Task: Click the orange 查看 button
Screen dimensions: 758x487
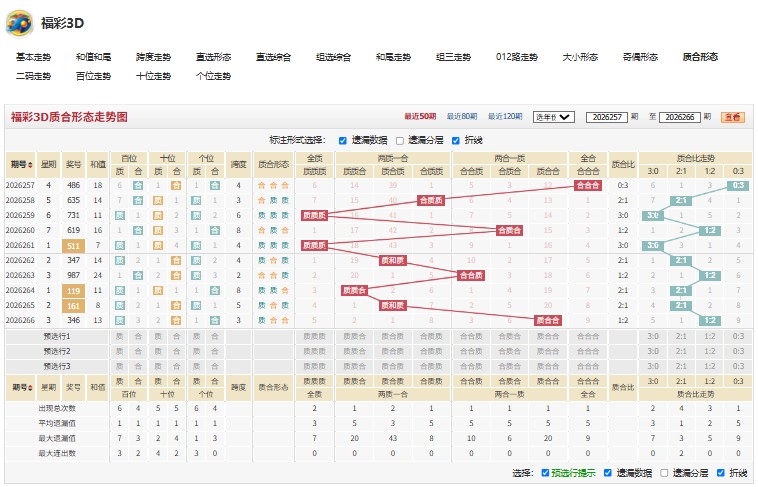Action: click(732, 117)
